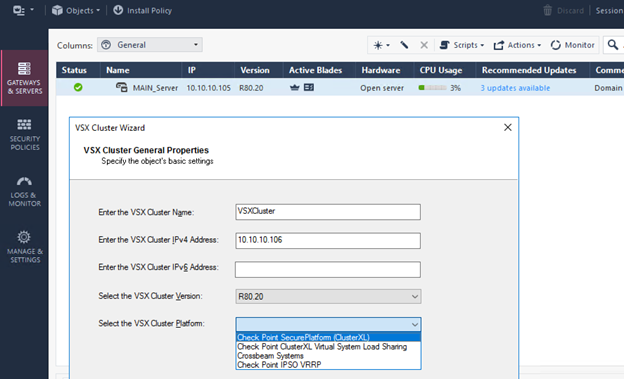
Task: Click the management crown blade icon
Action: [294, 87]
